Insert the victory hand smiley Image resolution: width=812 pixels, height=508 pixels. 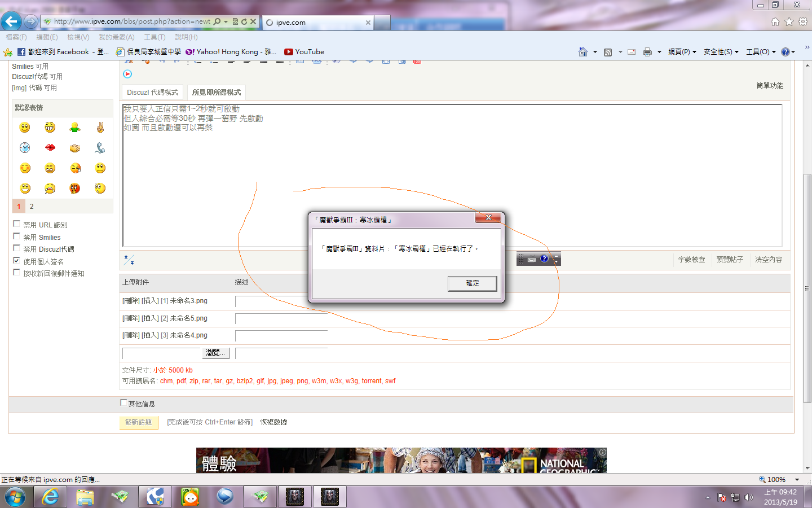(x=100, y=128)
